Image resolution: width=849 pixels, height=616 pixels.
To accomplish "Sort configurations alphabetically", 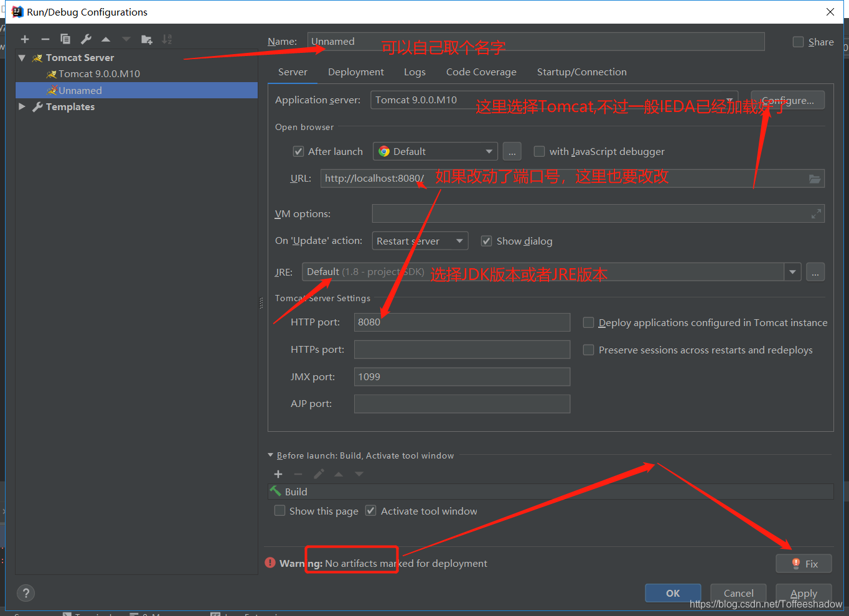I will point(167,39).
